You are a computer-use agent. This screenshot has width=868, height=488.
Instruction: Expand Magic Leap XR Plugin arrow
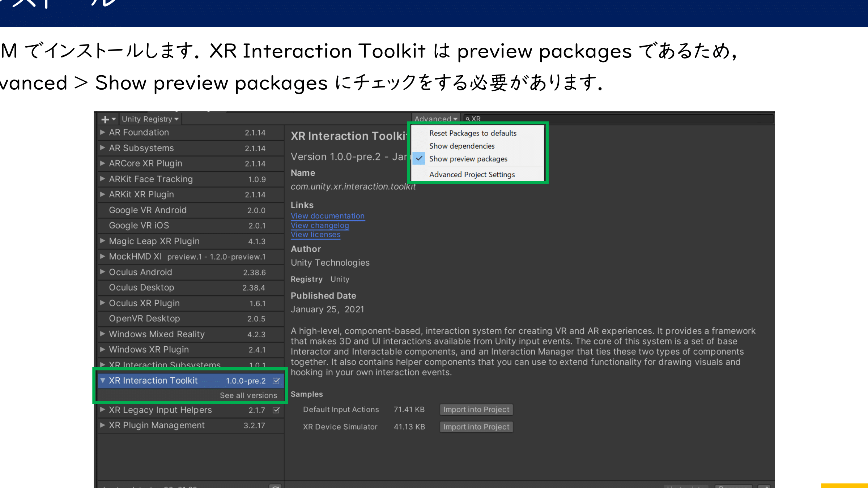click(103, 241)
